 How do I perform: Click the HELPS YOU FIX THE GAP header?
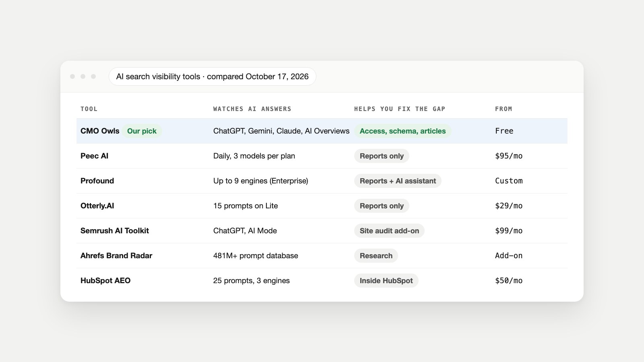tap(400, 109)
